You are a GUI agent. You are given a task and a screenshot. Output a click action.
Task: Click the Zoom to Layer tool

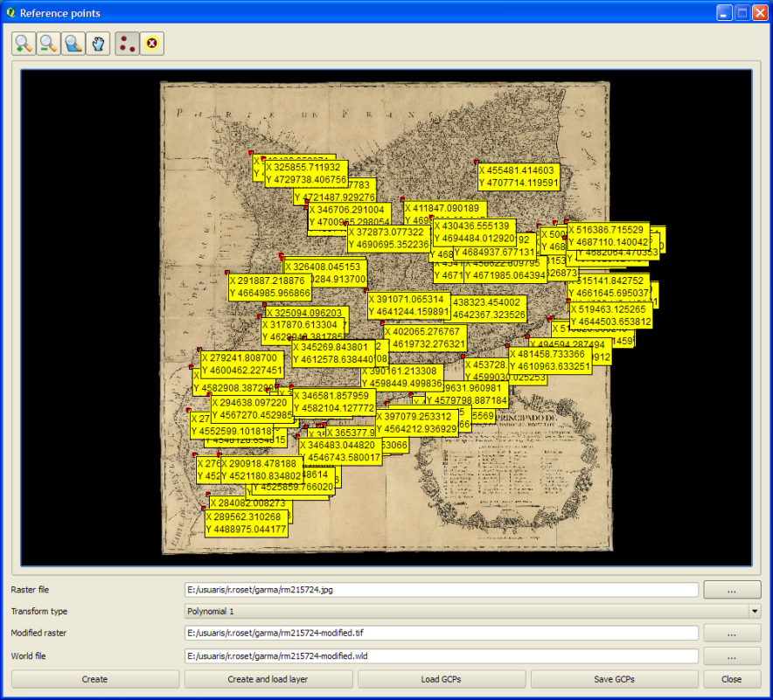coord(73,44)
